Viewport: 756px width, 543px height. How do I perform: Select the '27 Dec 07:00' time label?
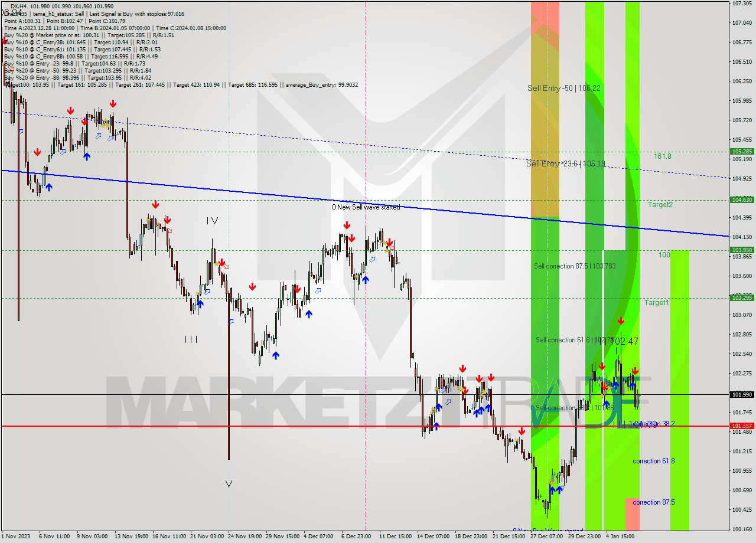(x=546, y=537)
